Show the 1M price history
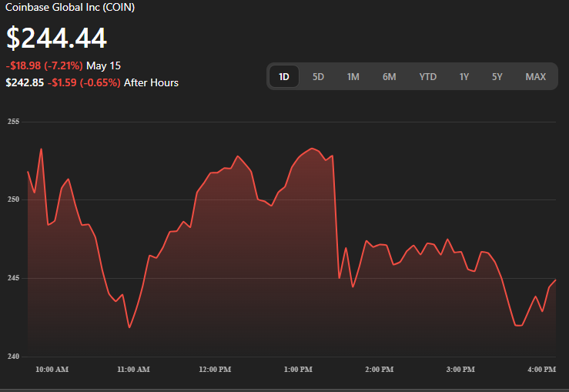 tap(353, 76)
